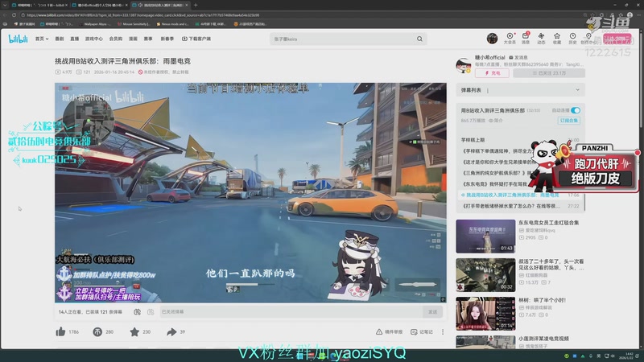644x362 pixels.
Task: Click the 下载客户端 download client icon
Action: 184,39
